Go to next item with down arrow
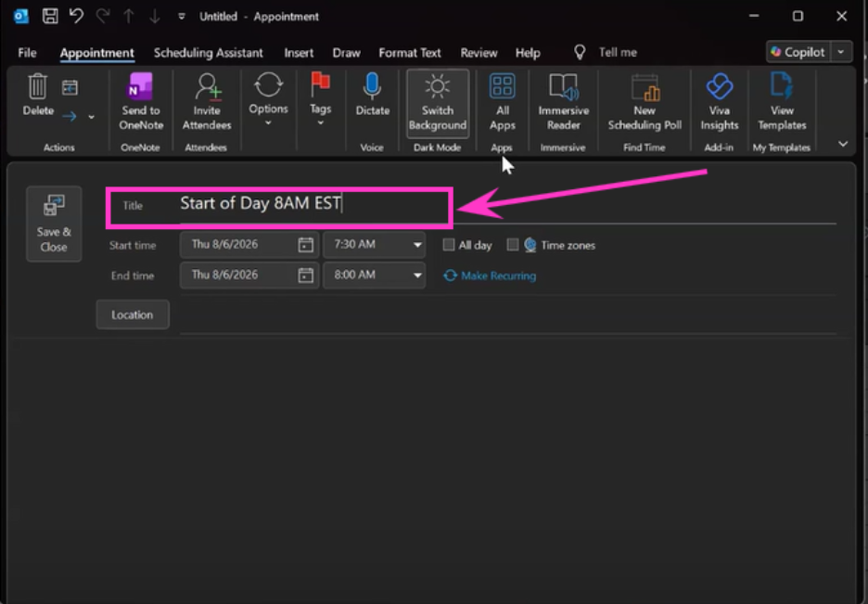Viewport: 868px width, 604px height. pos(155,16)
